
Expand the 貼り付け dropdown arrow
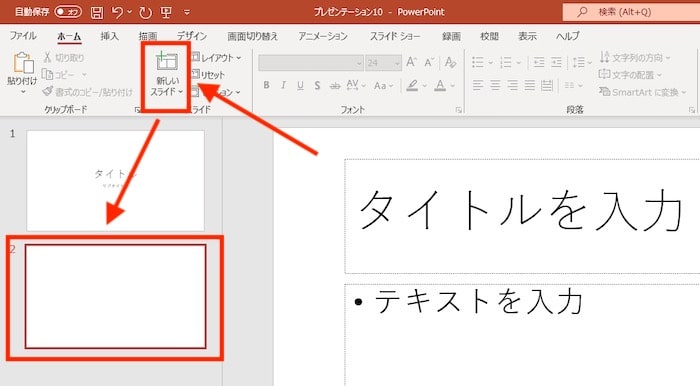tap(23, 91)
